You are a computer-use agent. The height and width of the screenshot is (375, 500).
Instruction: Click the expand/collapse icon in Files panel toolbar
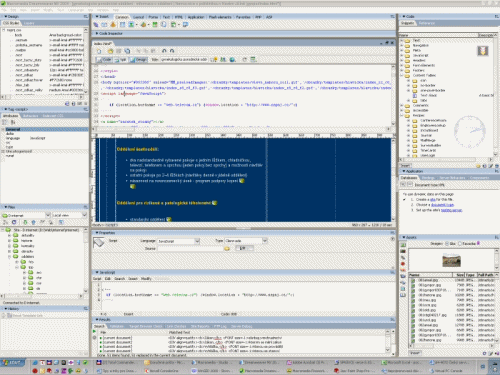(61, 222)
